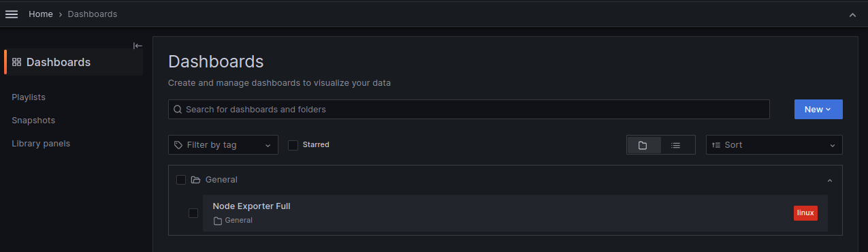Viewport: 868px width, 252px height.
Task: Go to Snapshots in the sidebar
Action: click(x=33, y=121)
